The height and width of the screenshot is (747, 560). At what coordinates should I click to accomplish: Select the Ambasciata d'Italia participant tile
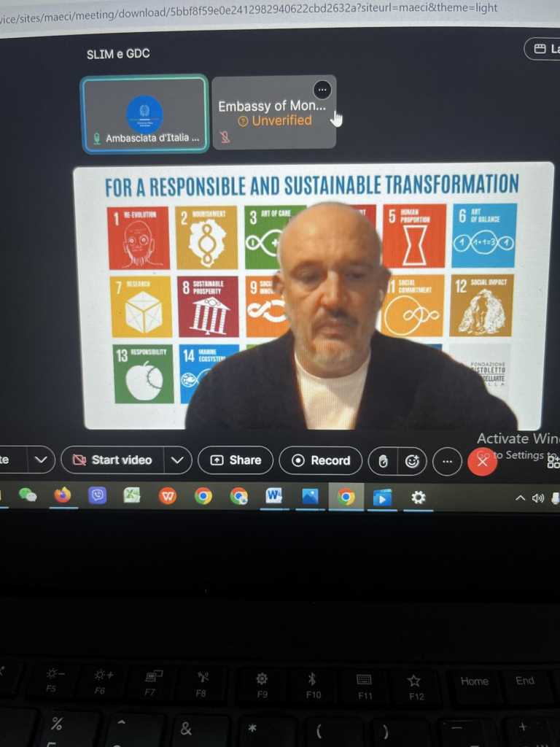pos(145,115)
